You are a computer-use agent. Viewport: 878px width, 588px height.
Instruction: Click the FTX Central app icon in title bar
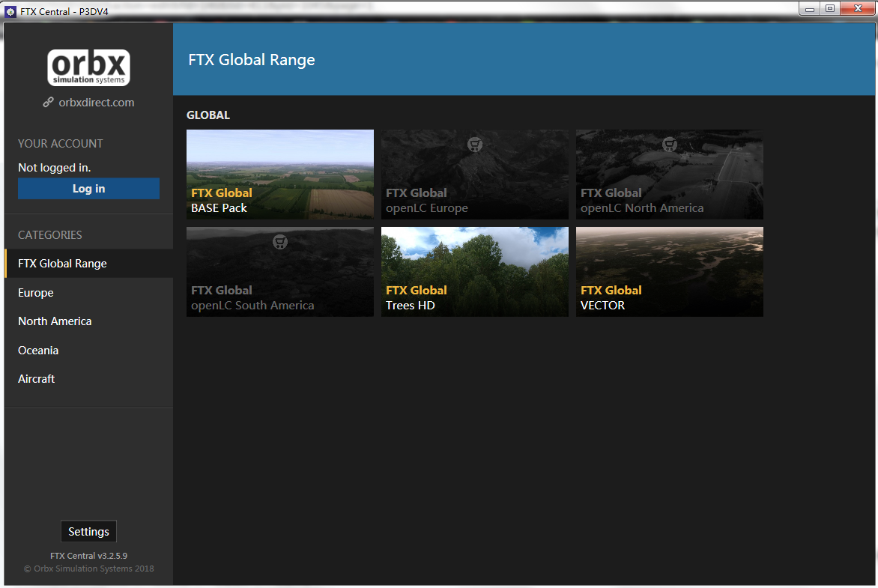pos(10,11)
